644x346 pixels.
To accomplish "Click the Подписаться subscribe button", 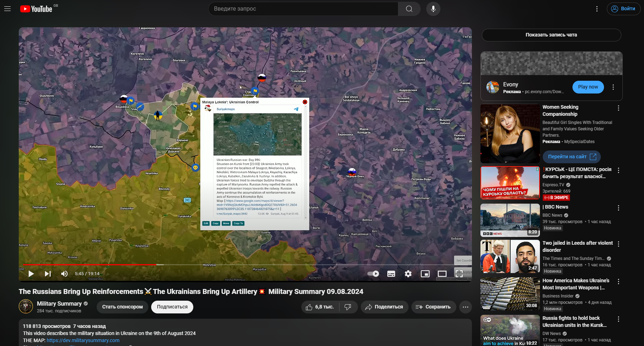I will pos(172,307).
